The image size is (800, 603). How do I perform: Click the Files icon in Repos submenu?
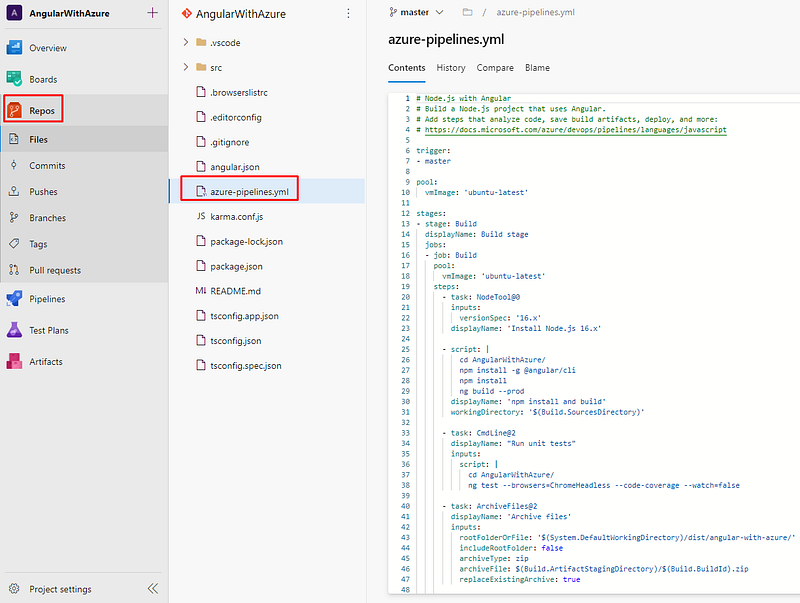14,139
